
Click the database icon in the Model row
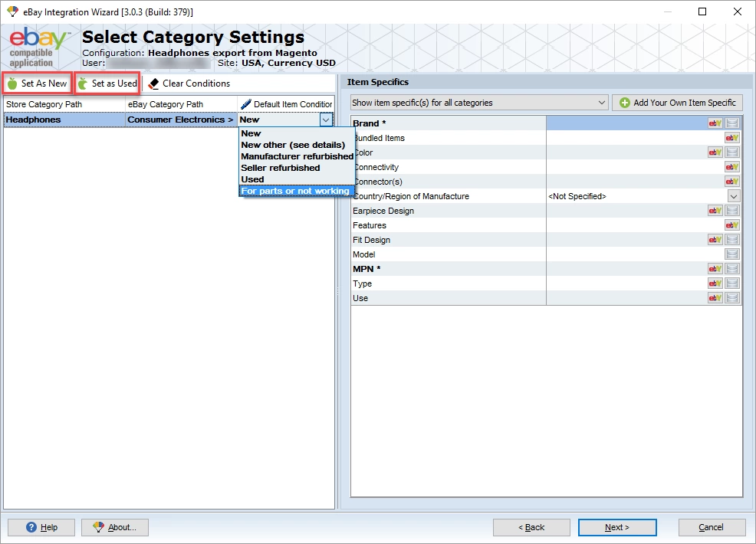pyautogui.click(x=732, y=254)
